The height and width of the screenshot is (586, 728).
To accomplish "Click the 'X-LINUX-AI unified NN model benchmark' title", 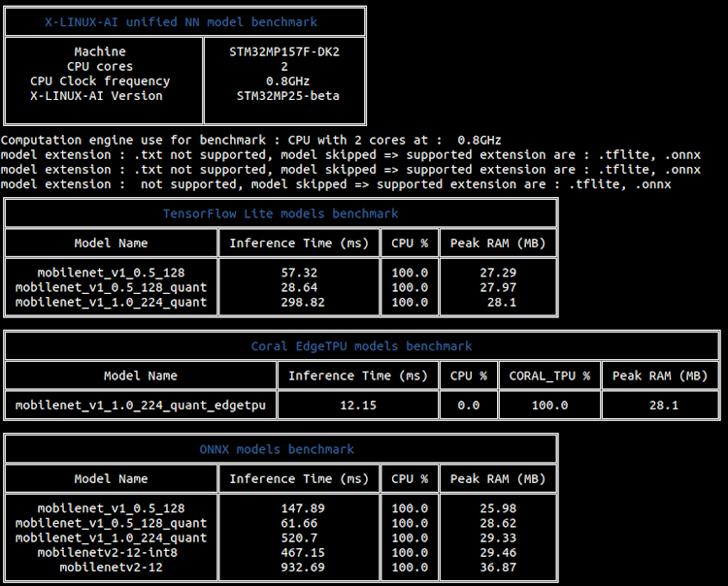I will [182, 21].
